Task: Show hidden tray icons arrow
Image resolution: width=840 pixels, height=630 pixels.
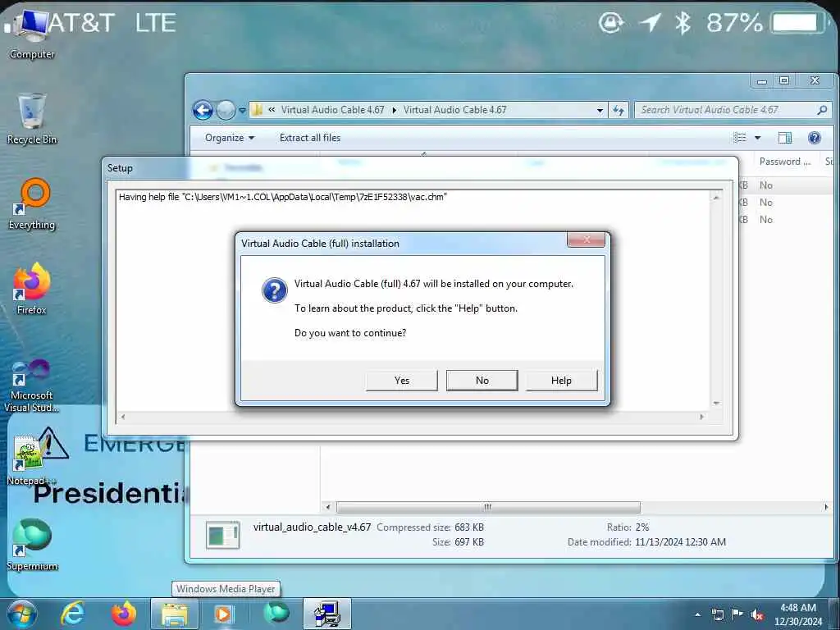Action: pos(697,614)
